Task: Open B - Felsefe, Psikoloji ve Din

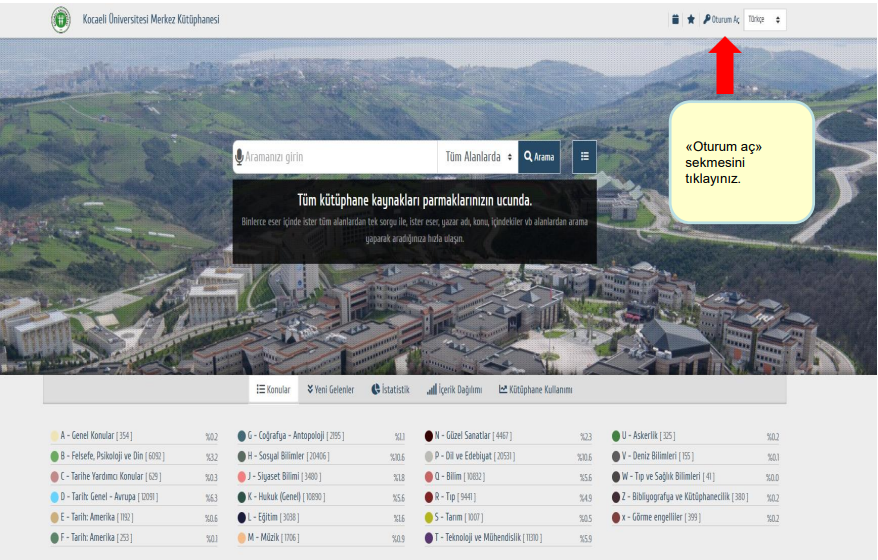Action: pos(113,456)
